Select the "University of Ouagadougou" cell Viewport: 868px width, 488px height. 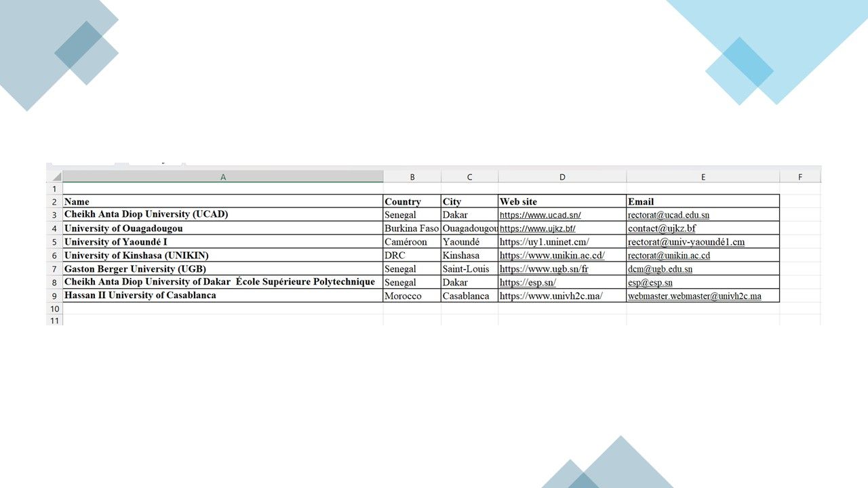click(x=223, y=228)
